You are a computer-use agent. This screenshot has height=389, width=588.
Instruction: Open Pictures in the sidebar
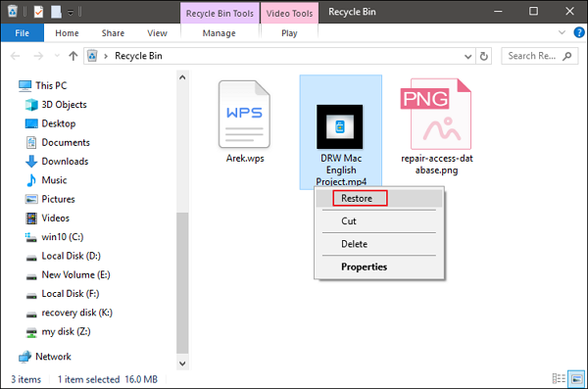50,199
